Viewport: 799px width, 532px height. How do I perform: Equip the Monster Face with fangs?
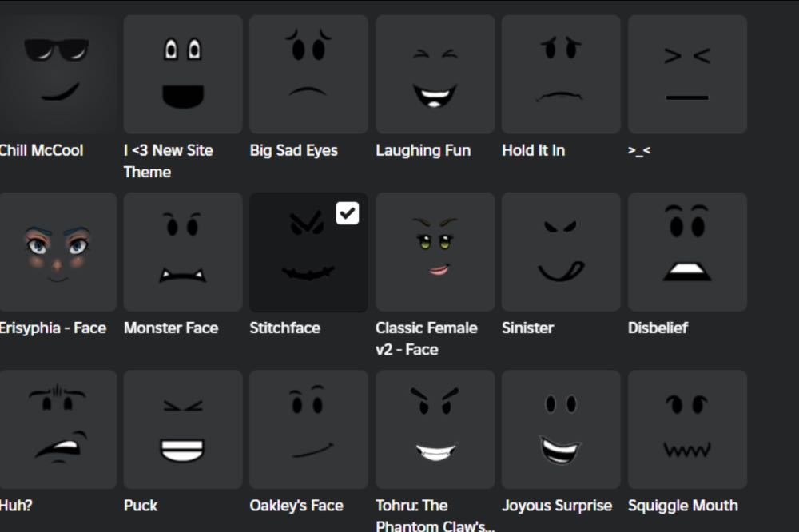pos(183,252)
